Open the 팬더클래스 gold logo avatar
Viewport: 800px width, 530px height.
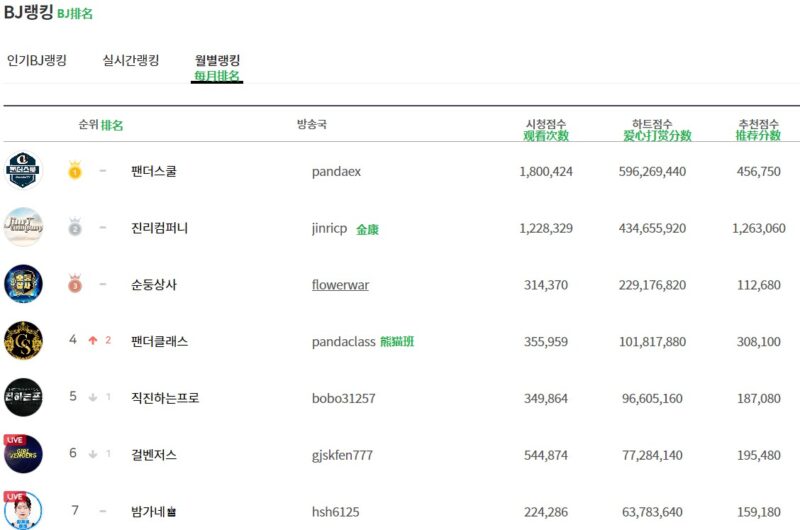point(24,341)
